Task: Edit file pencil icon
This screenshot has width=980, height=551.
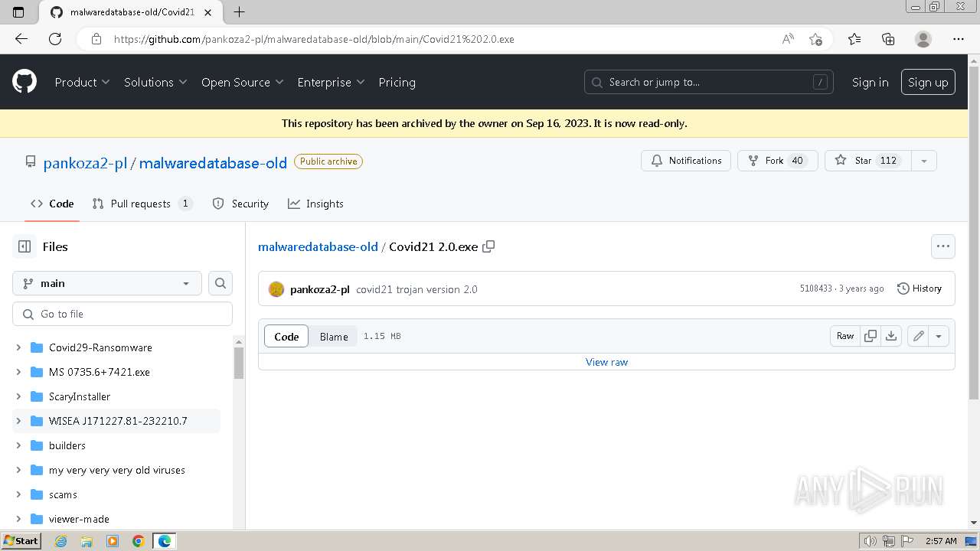Action: point(918,336)
